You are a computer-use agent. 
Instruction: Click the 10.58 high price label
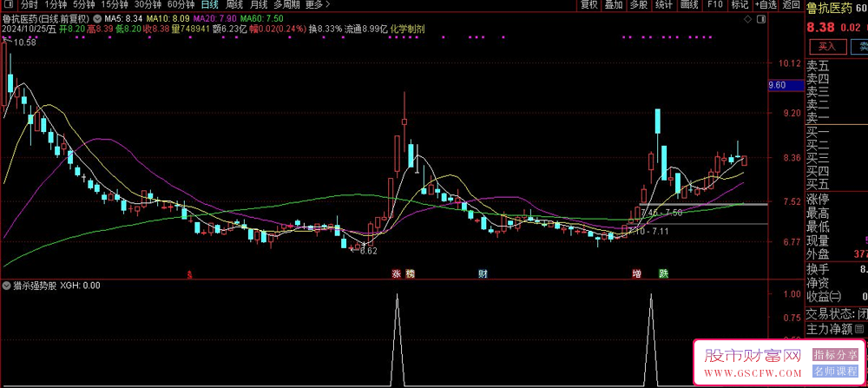[25, 43]
